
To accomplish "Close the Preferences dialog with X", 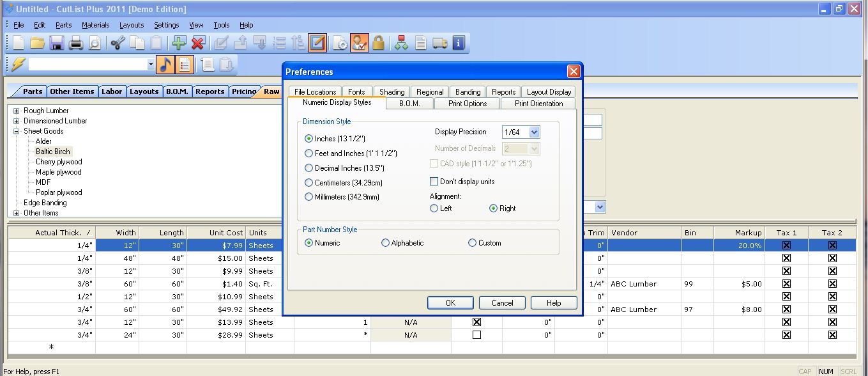I will pyautogui.click(x=574, y=71).
